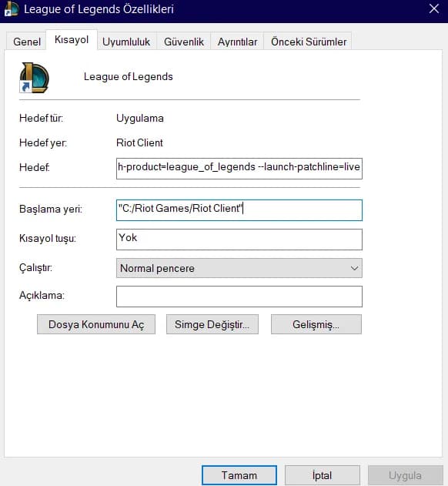The height and width of the screenshot is (486, 448).
Task: Click the Açıklama description field
Action: (239, 297)
